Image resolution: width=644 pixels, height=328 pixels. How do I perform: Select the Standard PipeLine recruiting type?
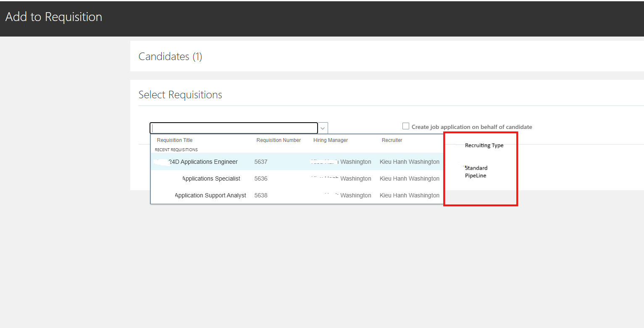[476, 171]
